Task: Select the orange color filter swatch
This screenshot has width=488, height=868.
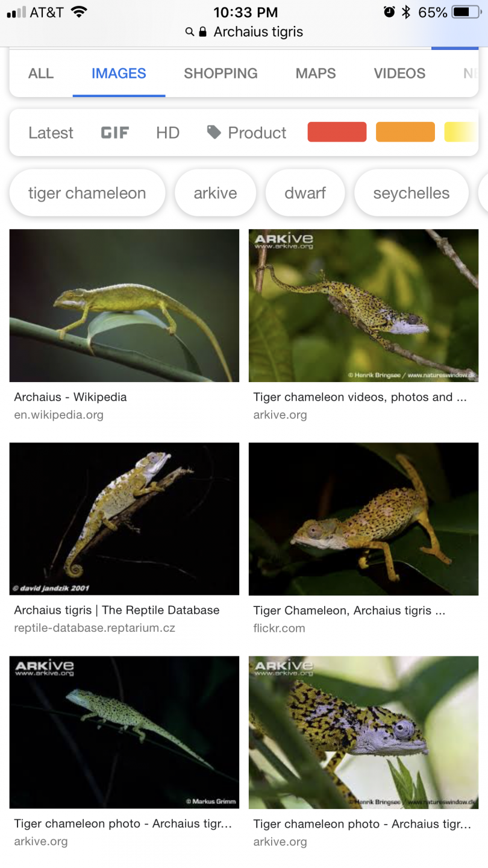Action: click(405, 132)
